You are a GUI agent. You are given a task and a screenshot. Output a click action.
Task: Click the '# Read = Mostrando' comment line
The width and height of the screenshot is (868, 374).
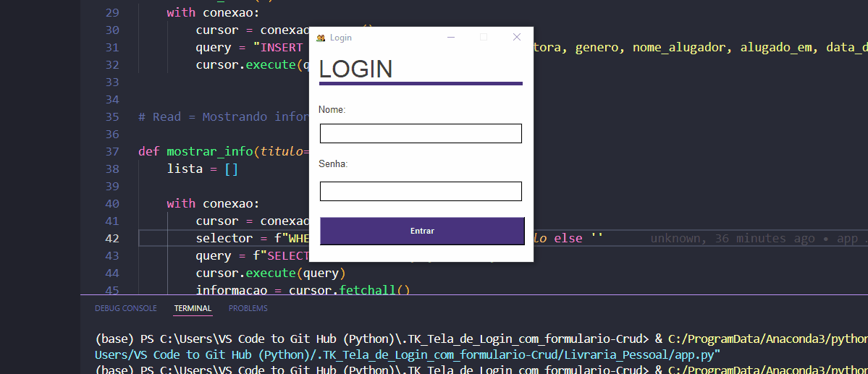(224, 116)
